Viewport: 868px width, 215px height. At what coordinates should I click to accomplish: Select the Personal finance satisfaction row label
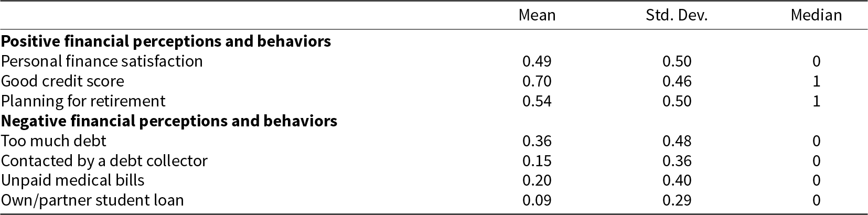(x=102, y=61)
